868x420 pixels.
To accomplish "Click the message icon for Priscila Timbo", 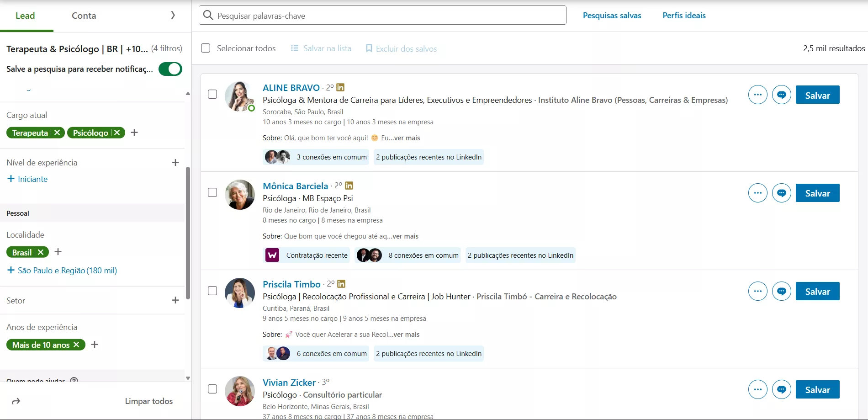I will click(x=781, y=292).
